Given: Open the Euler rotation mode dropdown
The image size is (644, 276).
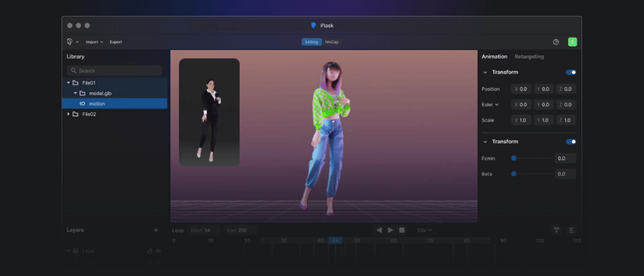Looking at the screenshot, I should click(490, 105).
